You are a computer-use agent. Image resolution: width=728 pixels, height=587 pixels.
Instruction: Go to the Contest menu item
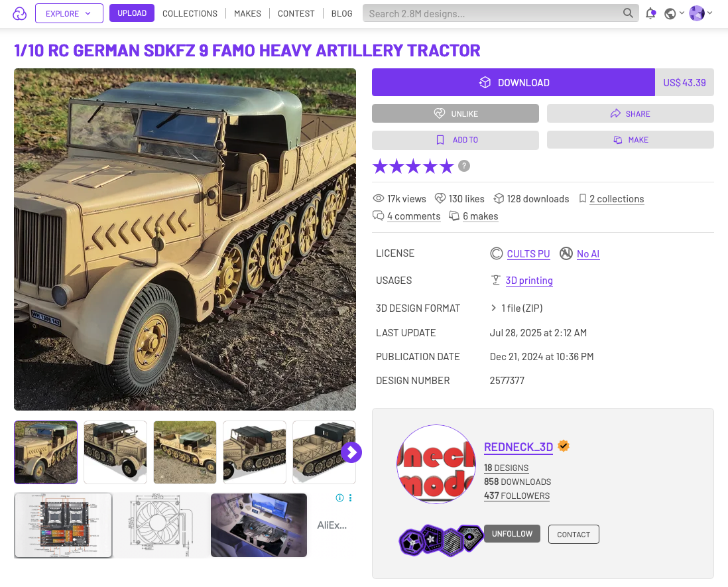[x=296, y=13]
